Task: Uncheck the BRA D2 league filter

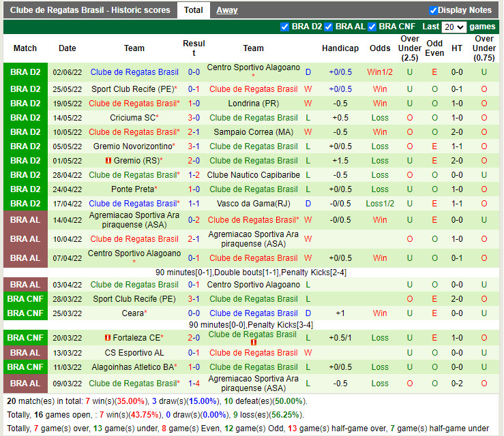Action: pos(285,27)
